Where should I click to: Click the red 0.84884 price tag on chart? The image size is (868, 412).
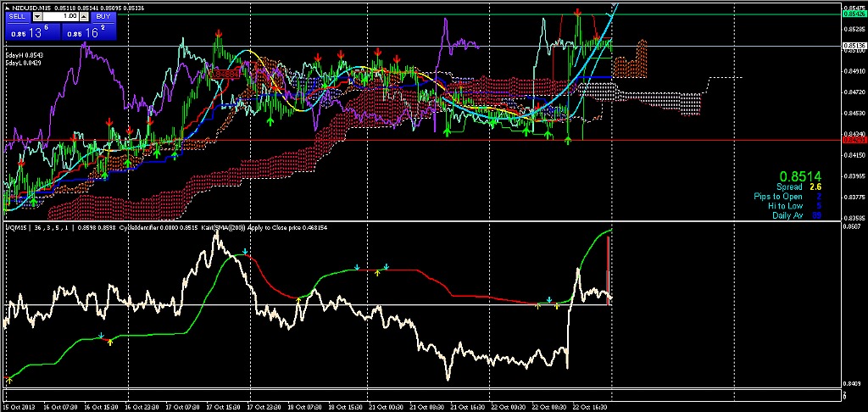click(x=225, y=75)
